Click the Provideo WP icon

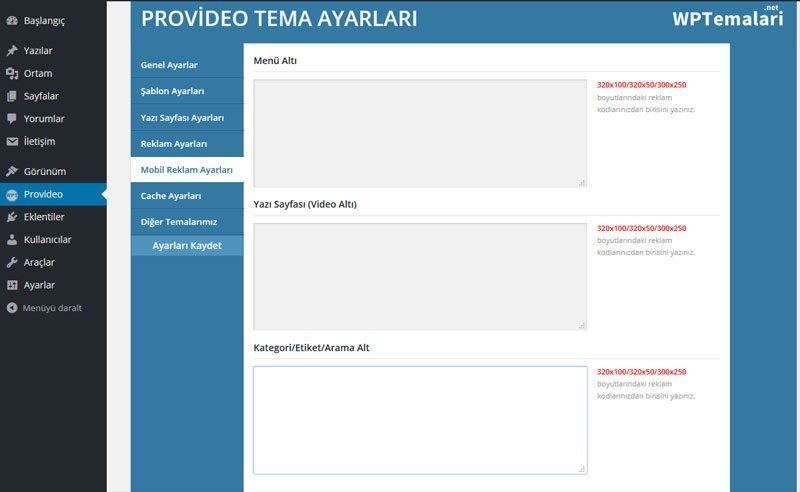tap(12, 194)
